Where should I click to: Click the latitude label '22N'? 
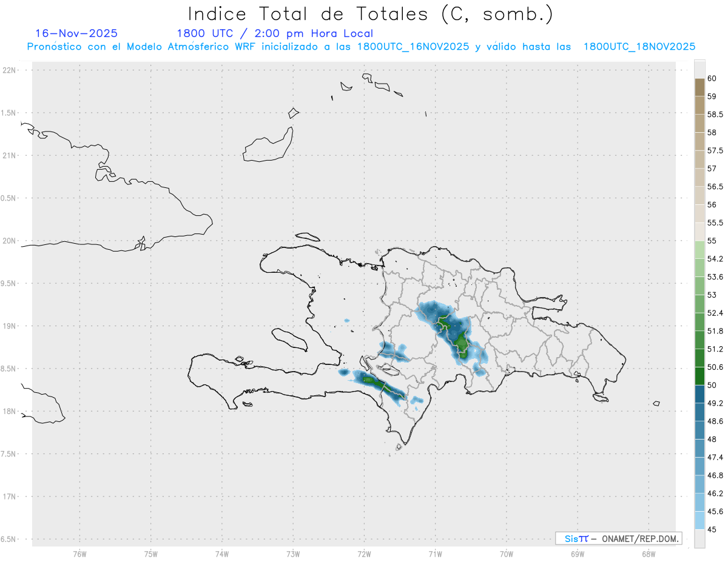coord(10,70)
